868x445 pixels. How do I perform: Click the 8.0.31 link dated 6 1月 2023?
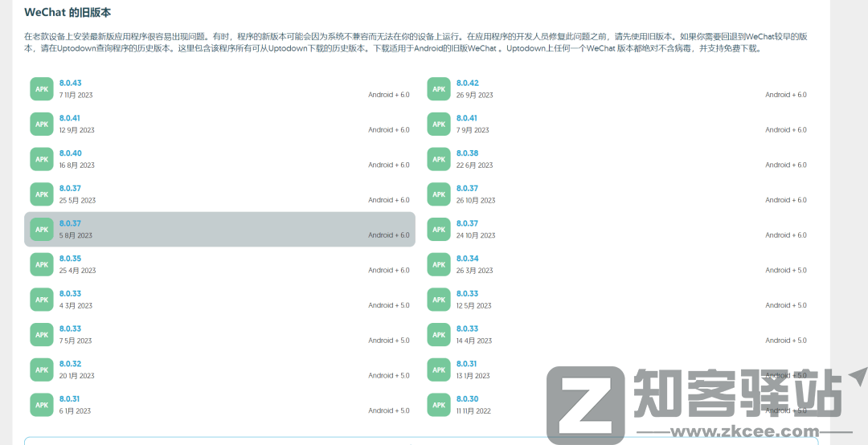click(70, 399)
